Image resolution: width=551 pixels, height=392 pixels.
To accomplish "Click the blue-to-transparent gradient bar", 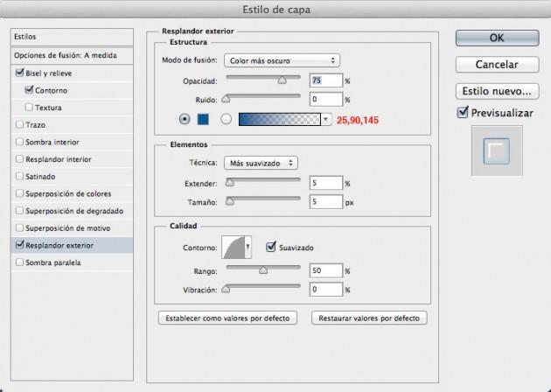I will point(280,119).
